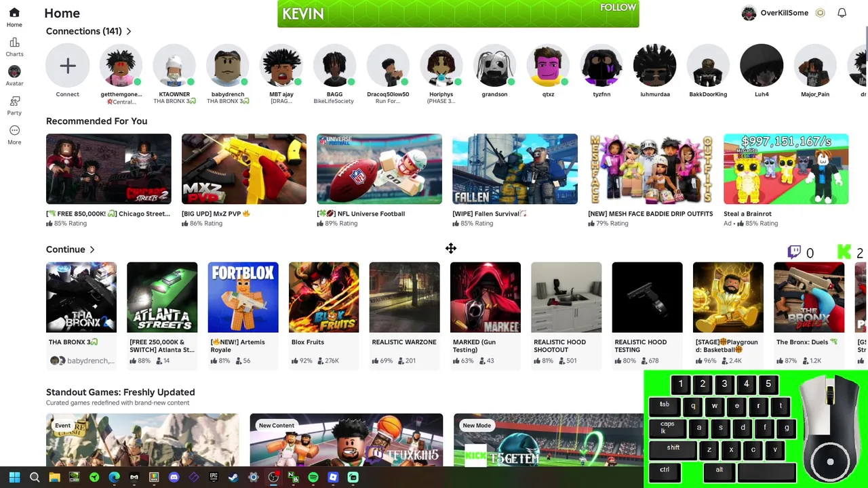The height and width of the screenshot is (488, 868).
Task: Open the Home sidebar icon
Action: [x=14, y=13]
